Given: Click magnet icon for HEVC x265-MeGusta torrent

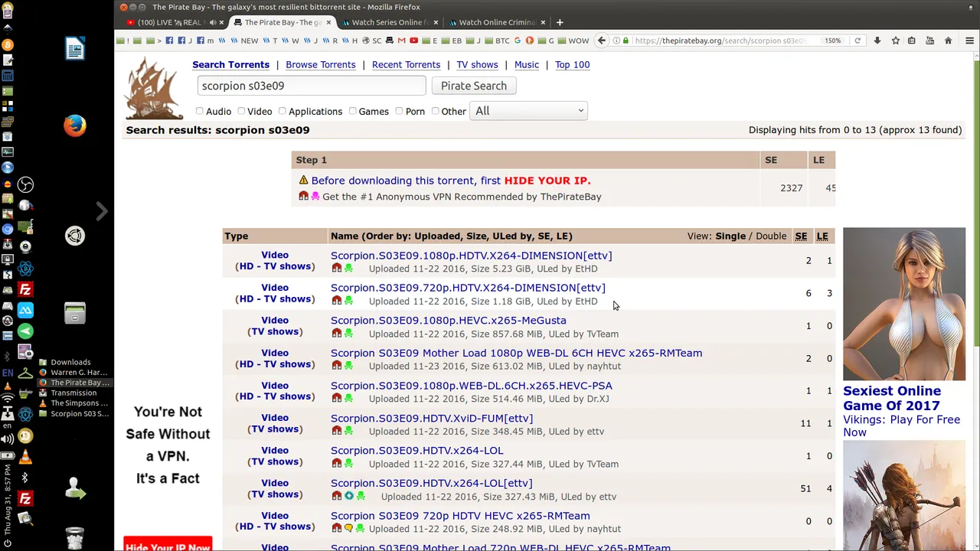Looking at the screenshot, I should click(336, 334).
